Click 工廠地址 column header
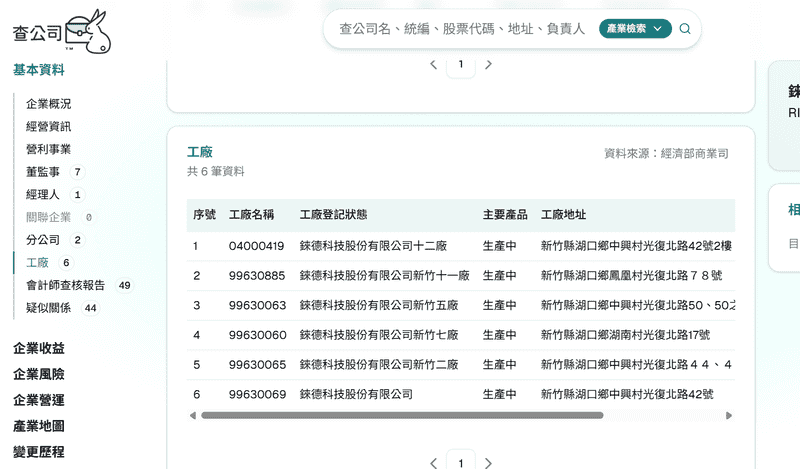 [563, 215]
